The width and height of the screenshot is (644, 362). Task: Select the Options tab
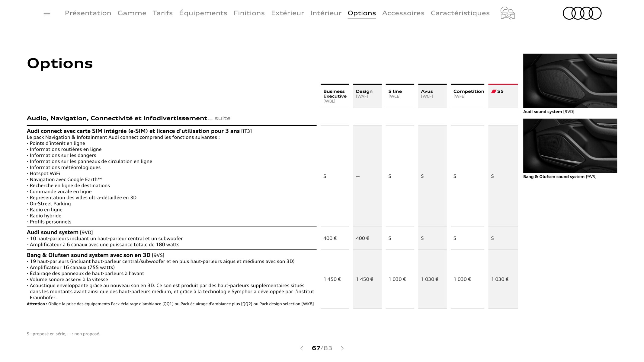coord(362,13)
